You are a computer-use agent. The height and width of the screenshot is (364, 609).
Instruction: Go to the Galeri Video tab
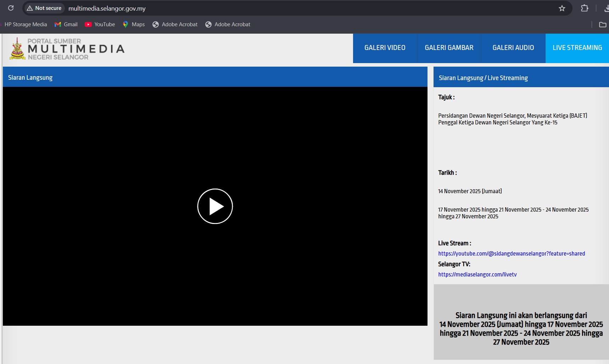tap(385, 48)
